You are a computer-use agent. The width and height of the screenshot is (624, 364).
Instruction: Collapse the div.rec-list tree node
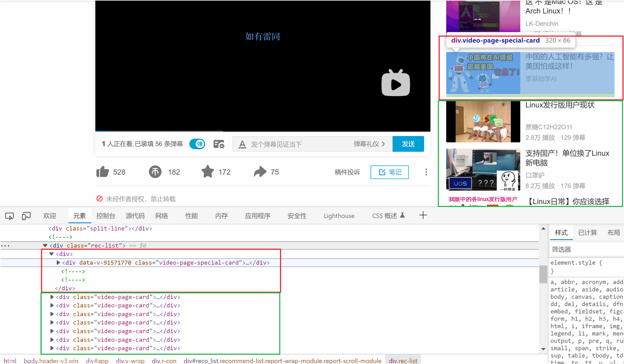coord(45,245)
